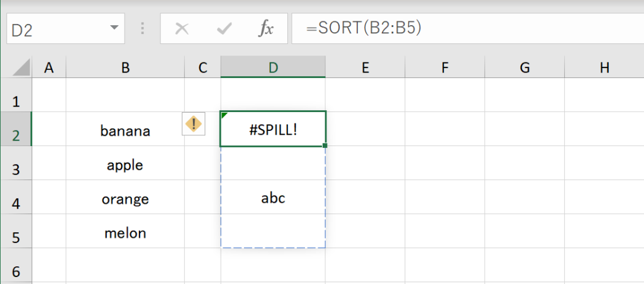This screenshot has height=284, width=644.
Task: Select the column B header
Action: pyautogui.click(x=125, y=68)
